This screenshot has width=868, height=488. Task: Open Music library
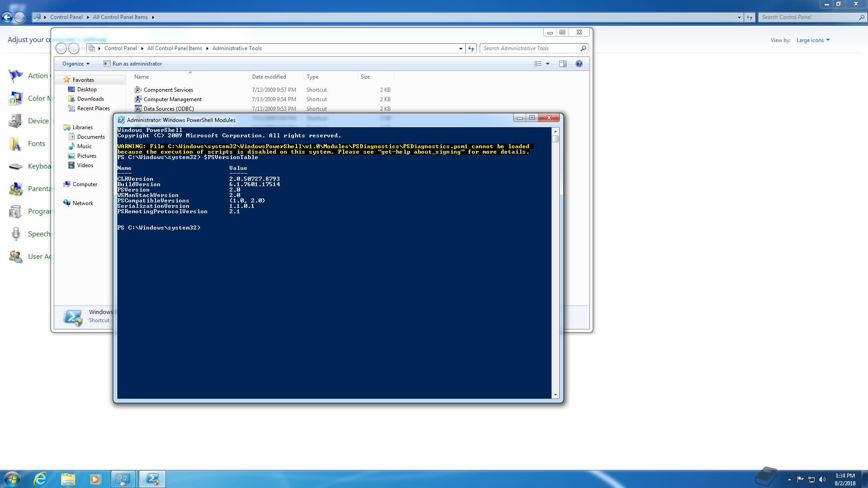click(84, 146)
